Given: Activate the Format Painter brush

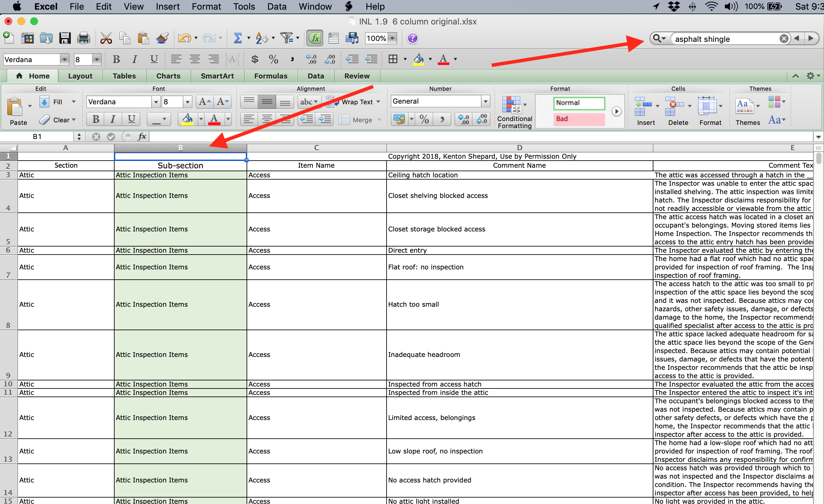Looking at the screenshot, I should [162, 38].
